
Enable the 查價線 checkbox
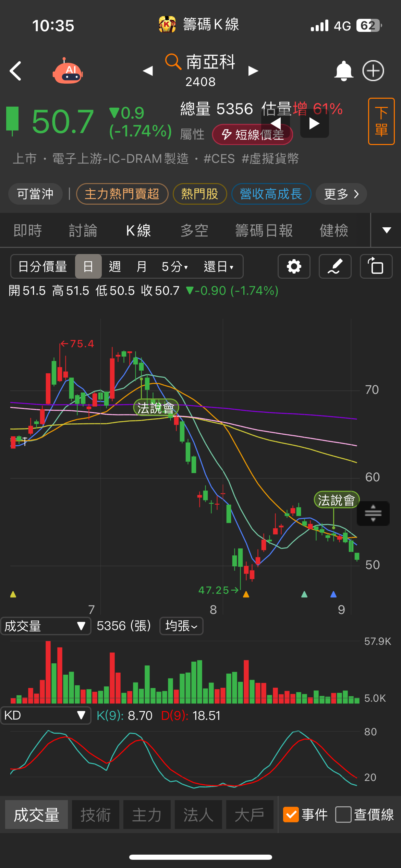pos(343,815)
